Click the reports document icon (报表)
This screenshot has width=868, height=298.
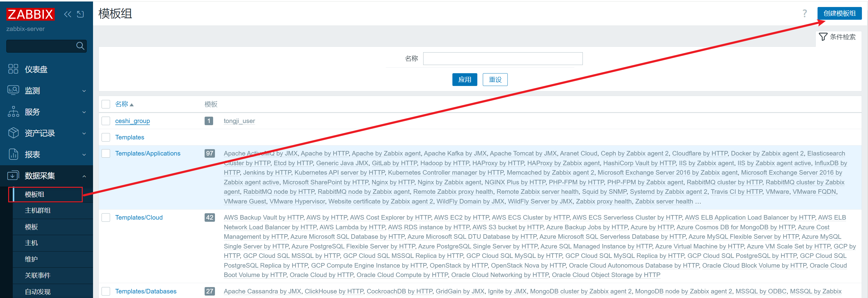click(13, 154)
